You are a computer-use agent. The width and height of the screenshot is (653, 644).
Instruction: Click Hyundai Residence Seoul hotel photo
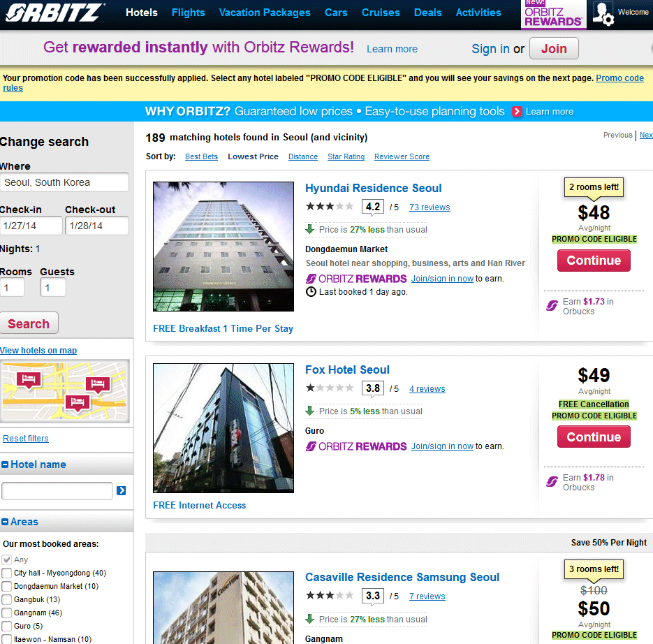coord(223,247)
